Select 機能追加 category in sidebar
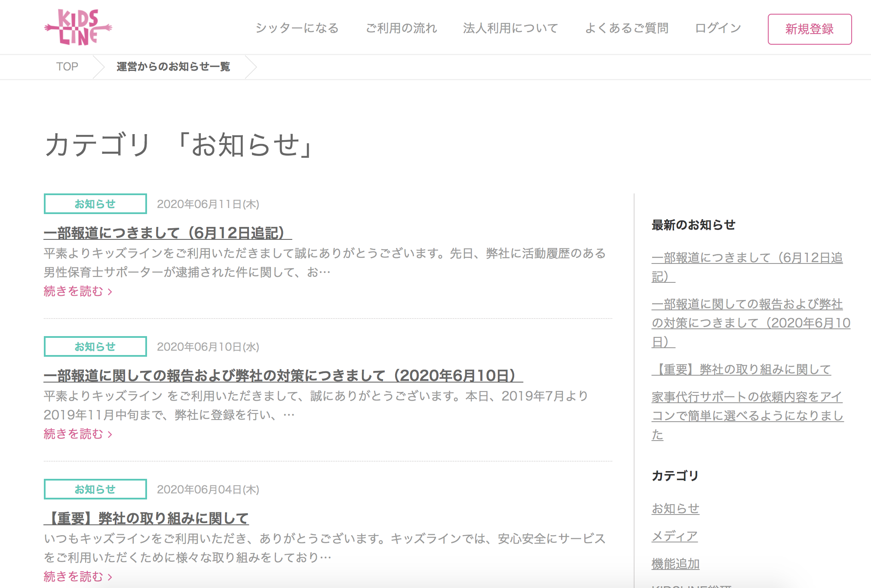Screen dimensions: 871x588 (x=675, y=563)
